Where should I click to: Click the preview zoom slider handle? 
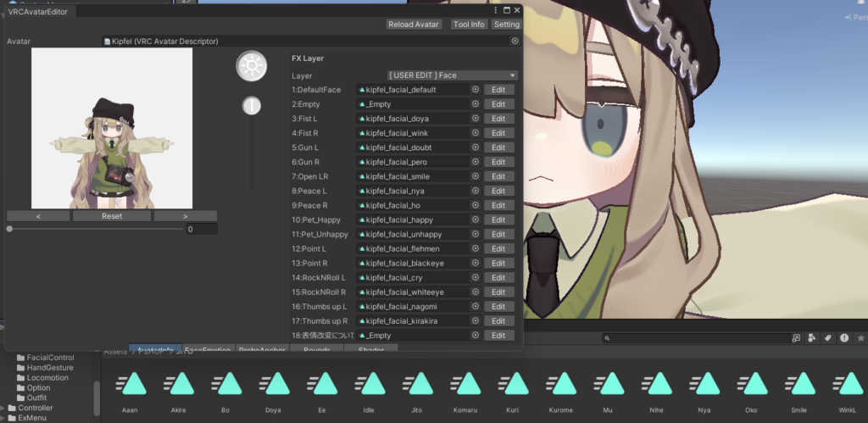251,106
